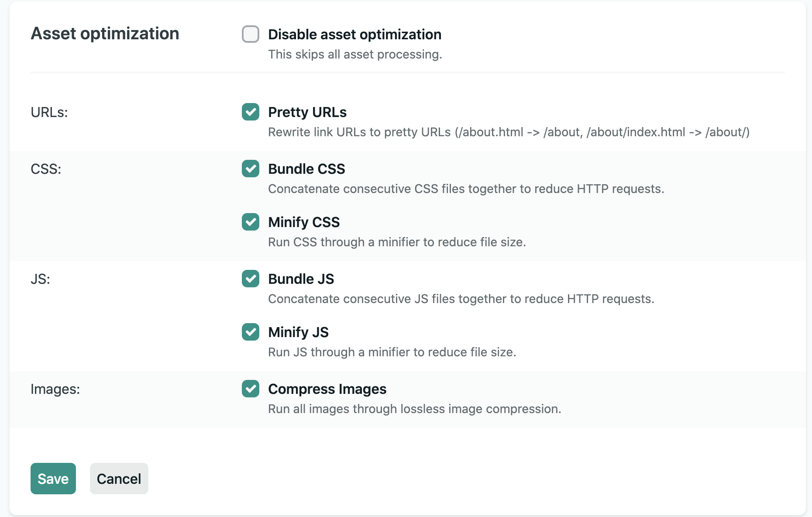
Task: Click the Compress Images label text
Action: point(327,389)
